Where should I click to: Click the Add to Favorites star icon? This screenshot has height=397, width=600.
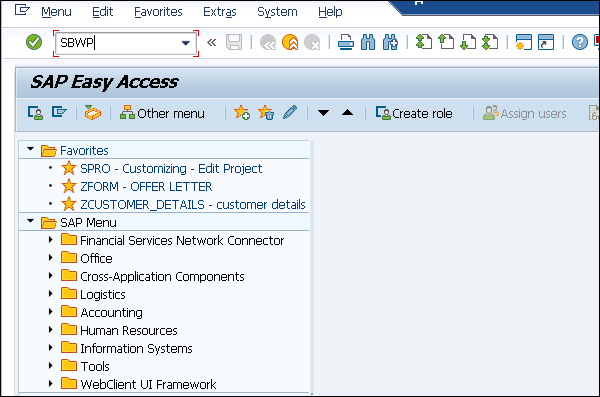coord(242,113)
